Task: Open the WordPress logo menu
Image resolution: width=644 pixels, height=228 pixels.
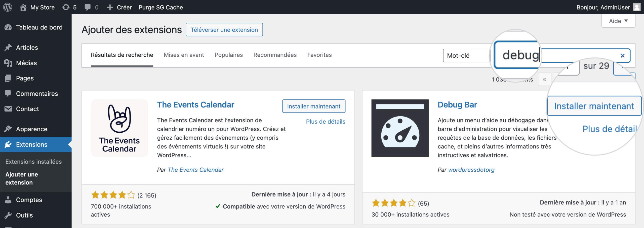Action: (x=8, y=7)
